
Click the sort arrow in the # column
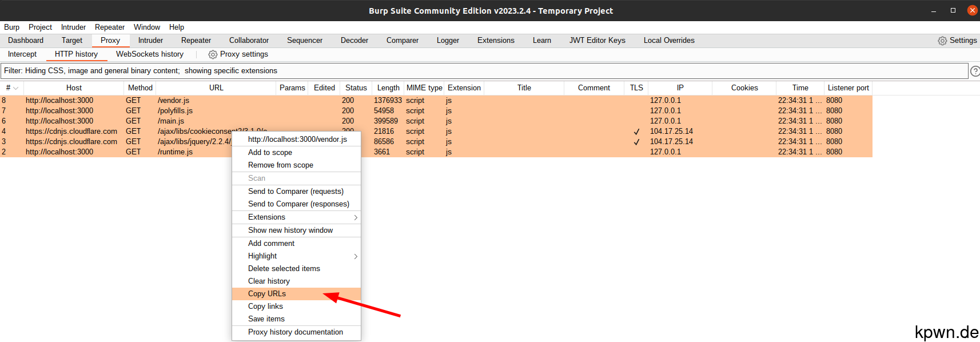[x=15, y=88]
